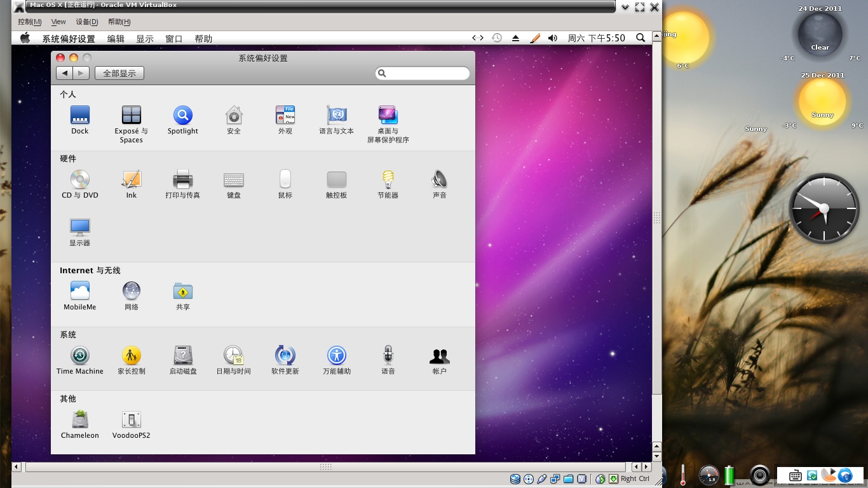The height and width of the screenshot is (488, 868).
Task: Open 软件更新 (Software Update) pane
Action: [x=285, y=360]
